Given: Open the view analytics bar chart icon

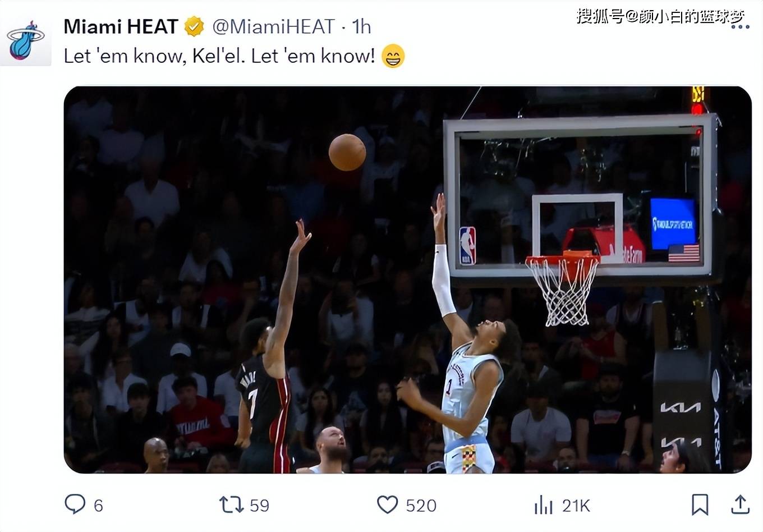Looking at the screenshot, I should [543, 505].
